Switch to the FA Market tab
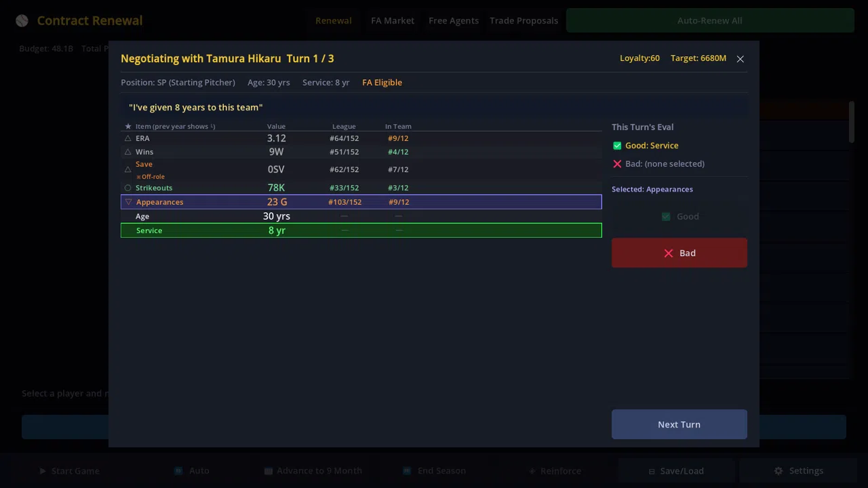 (x=393, y=20)
